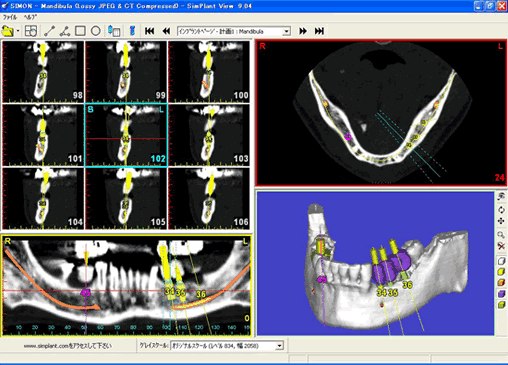Select the magnifier zoom tool in 3D sidebar
Viewport: 508px width, 365px height.
pyautogui.click(x=501, y=235)
